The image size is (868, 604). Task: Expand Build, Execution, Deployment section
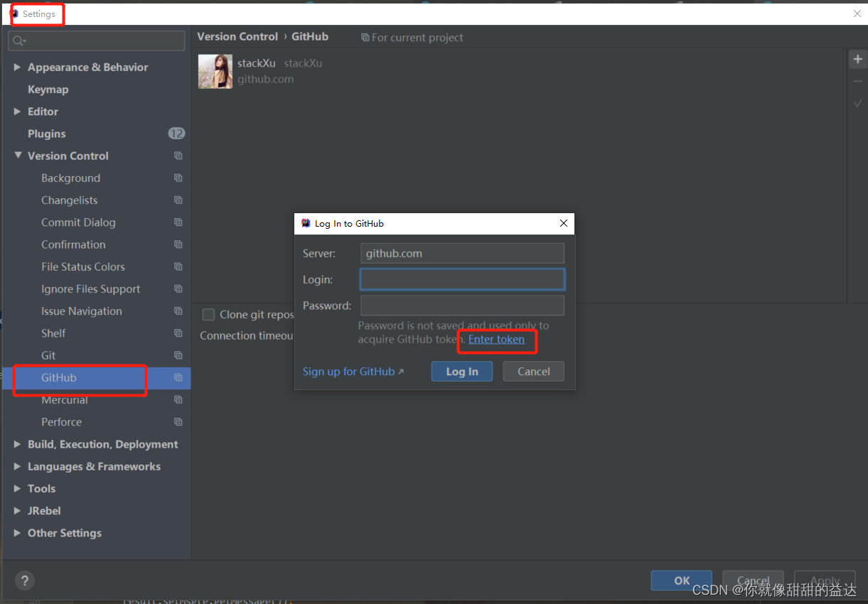(x=17, y=444)
